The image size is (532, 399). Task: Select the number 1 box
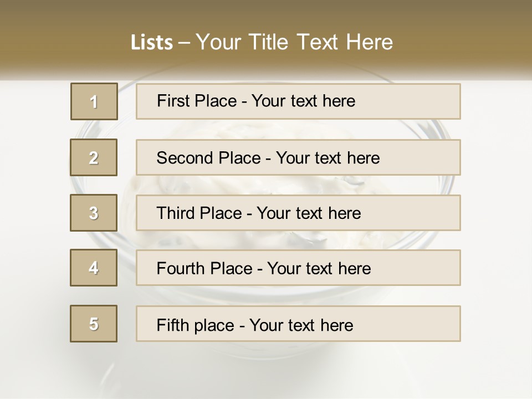[x=94, y=101]
